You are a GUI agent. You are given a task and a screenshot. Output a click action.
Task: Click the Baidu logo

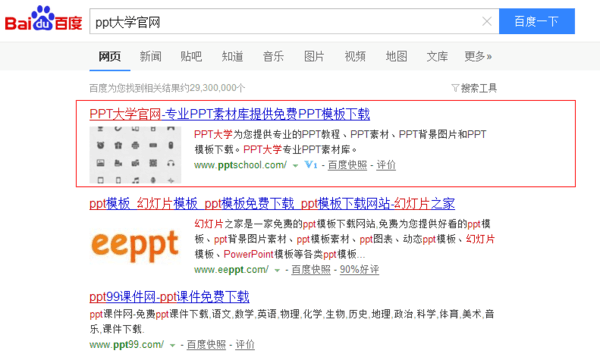tap(43, 18)
